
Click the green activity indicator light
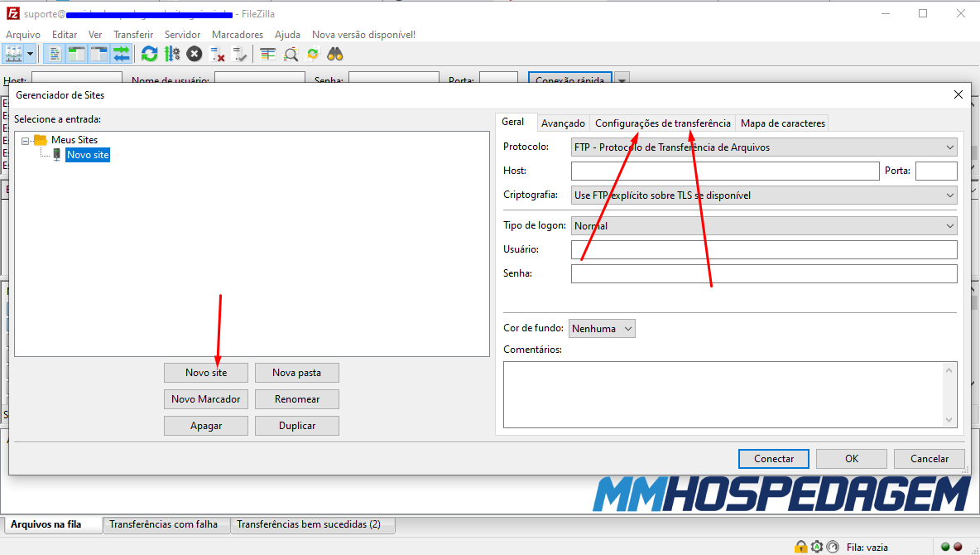[x=945, y=547]
